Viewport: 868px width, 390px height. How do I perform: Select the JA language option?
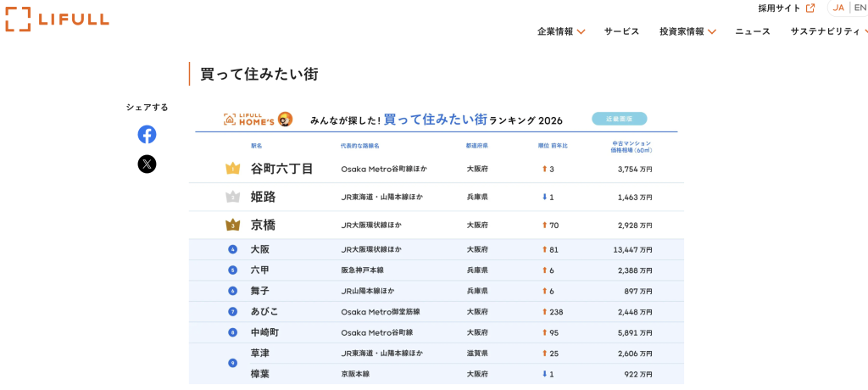pos(838,8)
